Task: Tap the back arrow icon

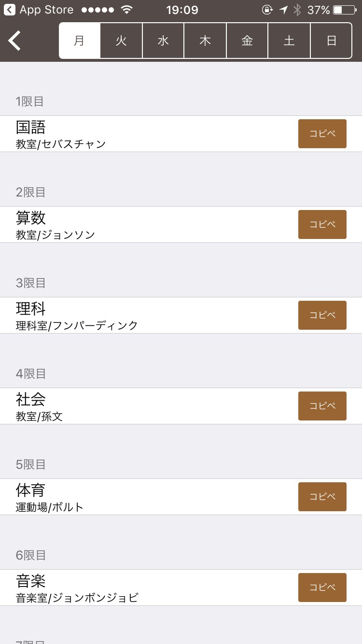Action: 15,41
